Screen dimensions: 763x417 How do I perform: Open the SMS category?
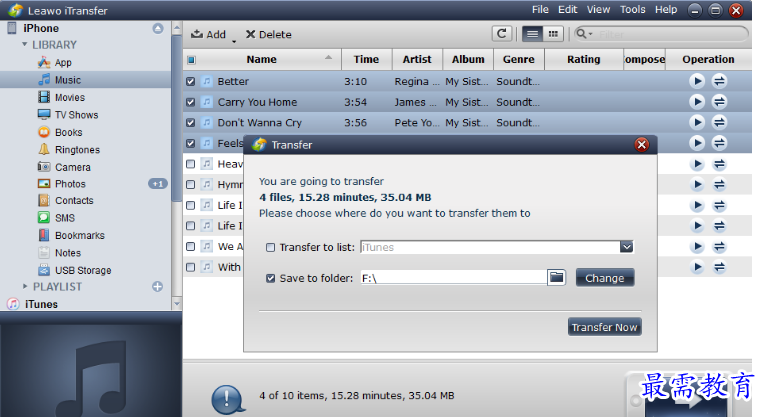pos(65,218)
